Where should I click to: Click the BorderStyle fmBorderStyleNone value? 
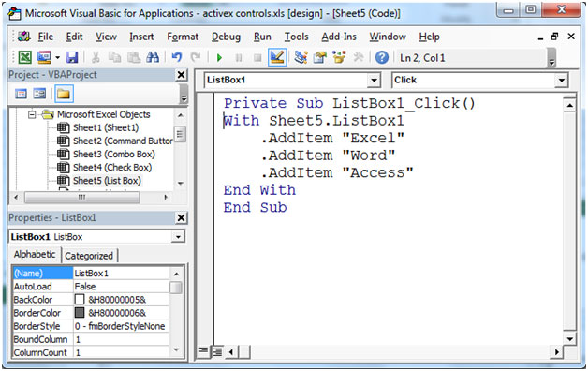(121, 326)
